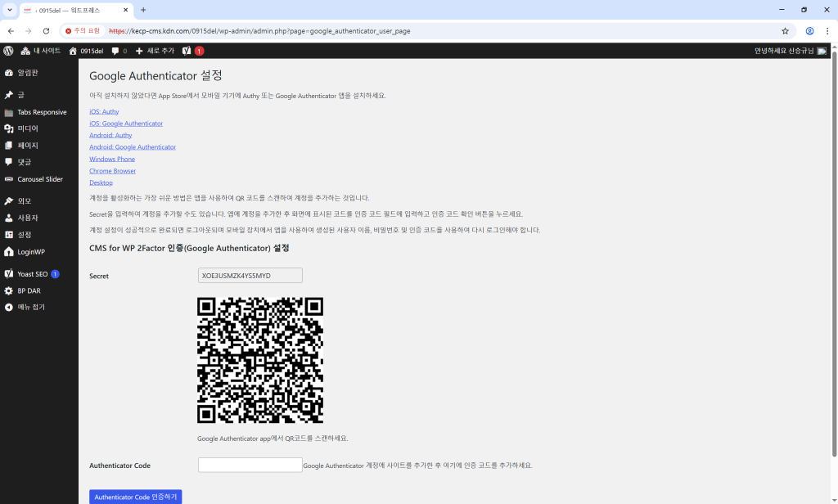Open the Carousel Slider sidebar item
This screenshot has height=504, width=838.
pyautogui.click(x=40, y=179)
